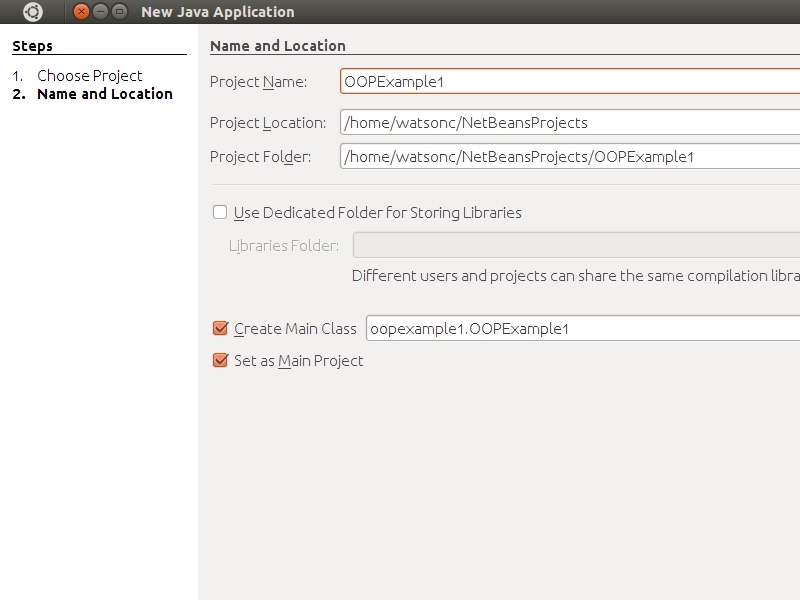Image resolution: width=800 pixels, height=600 pixels.
Task: Minimize the New Java Application window
Action: tap(101, 11)
